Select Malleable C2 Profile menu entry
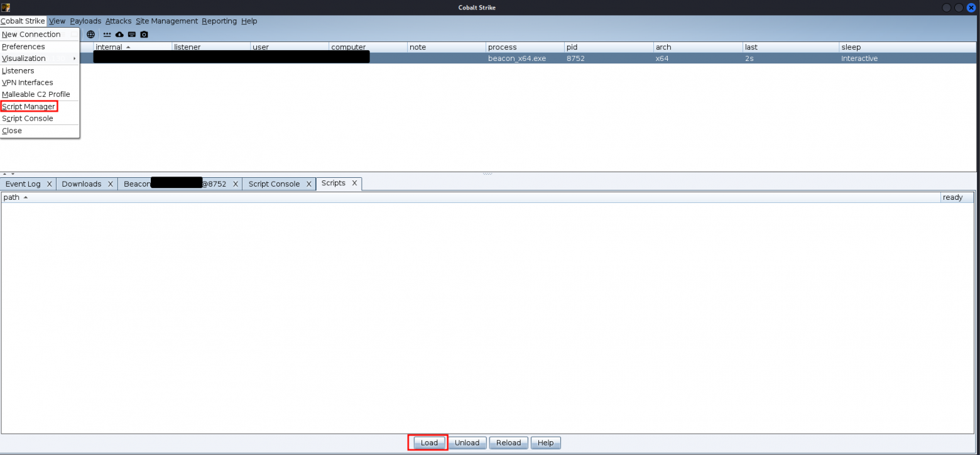Viewport: 980px width, 455px height. coord(40,94)
